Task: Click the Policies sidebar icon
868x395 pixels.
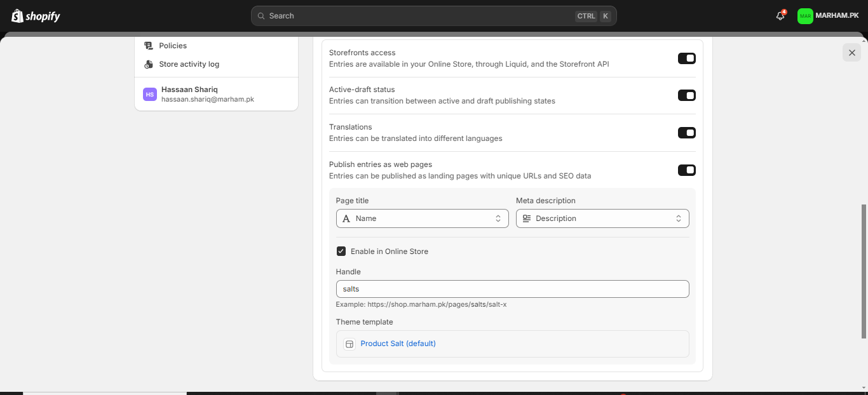Action: click(149, 46)
